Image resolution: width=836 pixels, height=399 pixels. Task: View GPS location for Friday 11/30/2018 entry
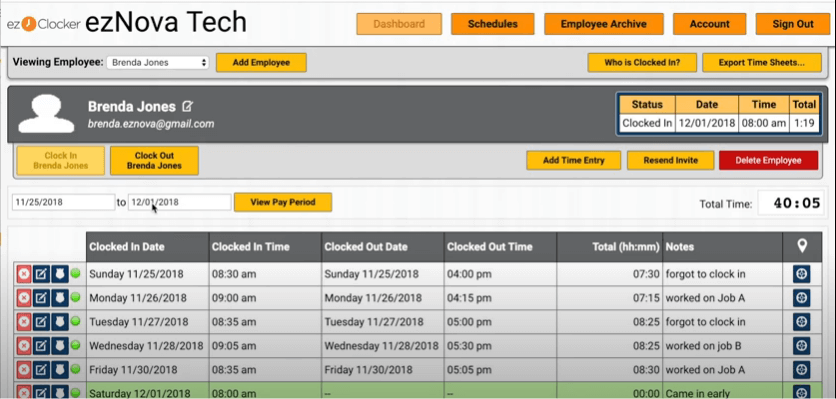point(801,369)
